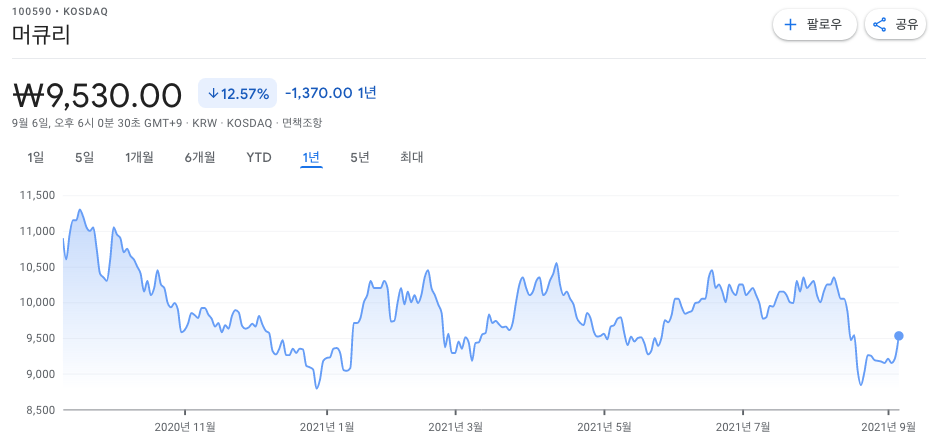Choose the 1개월 time range
The height and width of the screenshot is (443, 929).
139,158
